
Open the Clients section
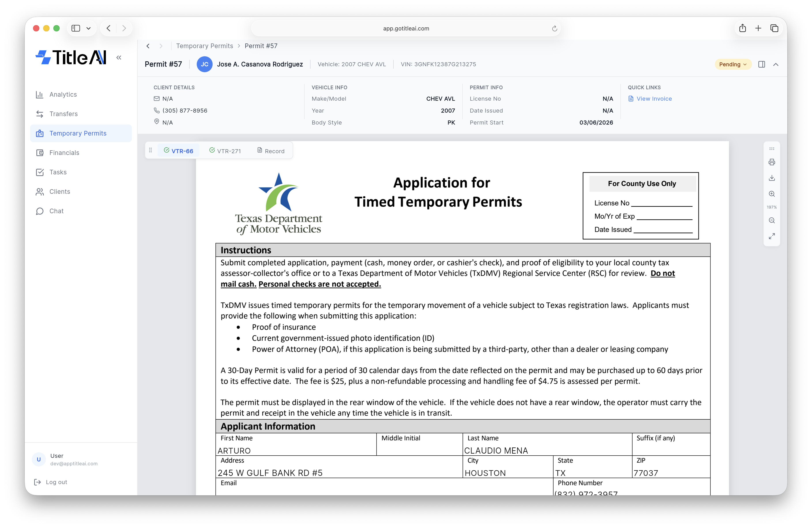click(60, 191)
